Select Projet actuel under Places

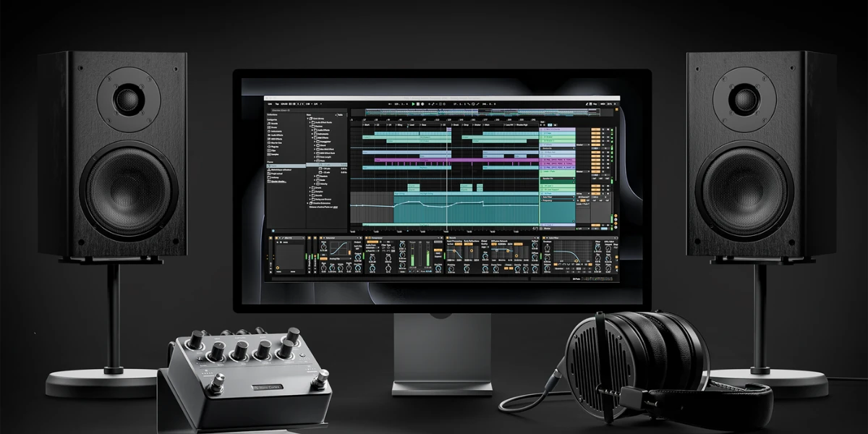[x=275, y=174]
